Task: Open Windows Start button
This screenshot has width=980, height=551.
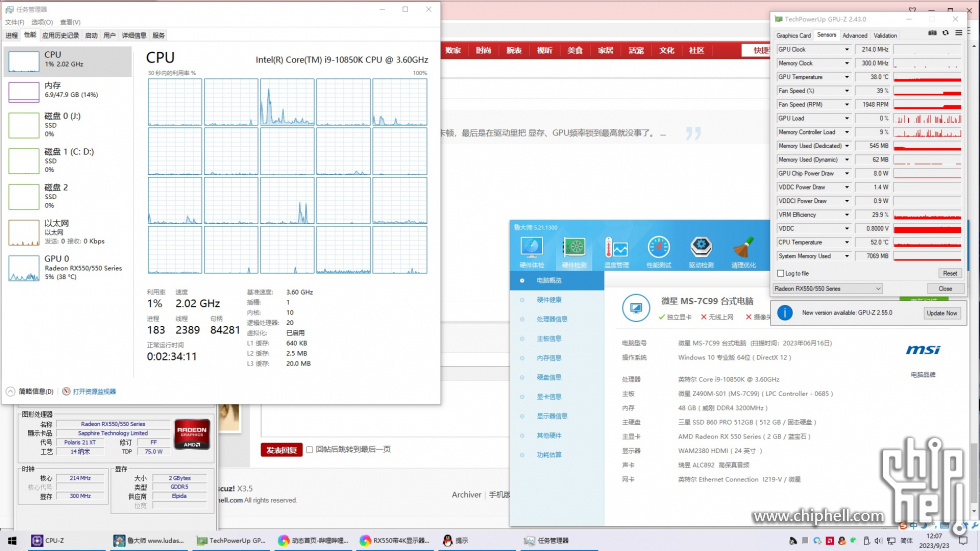Action: [x=12, y=540]
